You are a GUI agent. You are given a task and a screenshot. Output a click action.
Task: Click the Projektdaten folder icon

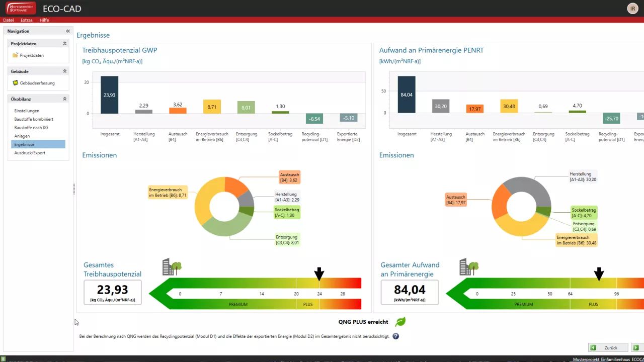[16, 55]
